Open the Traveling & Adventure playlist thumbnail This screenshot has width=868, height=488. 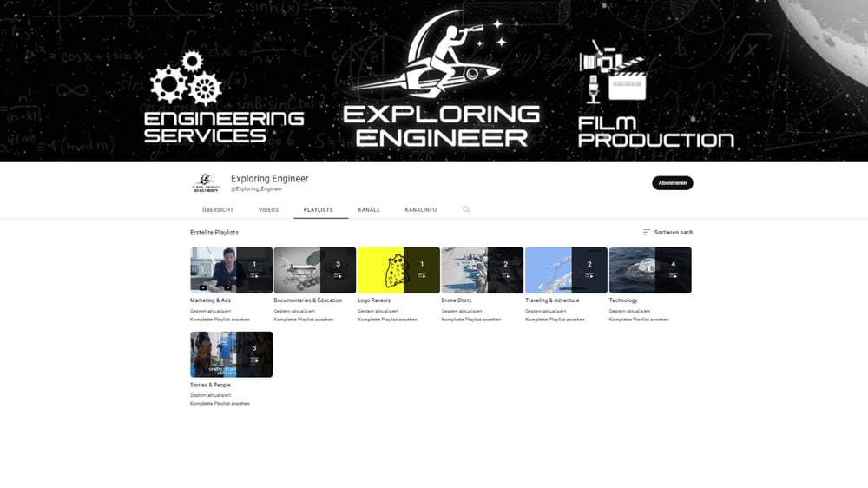point(566,270)
